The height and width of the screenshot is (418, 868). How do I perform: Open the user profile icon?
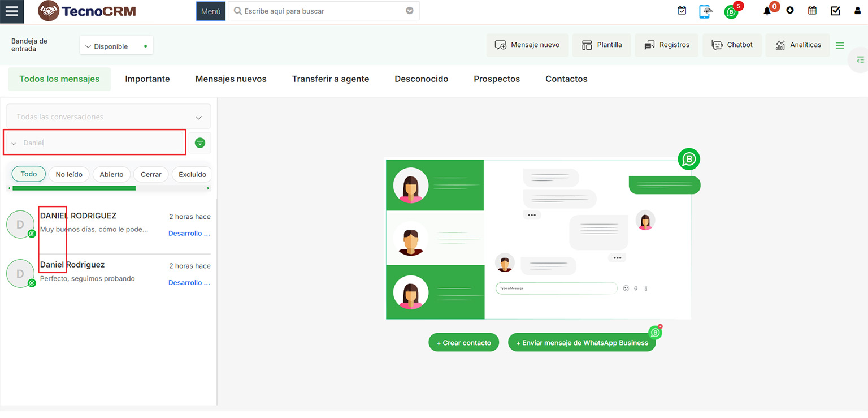pos(857,11)
